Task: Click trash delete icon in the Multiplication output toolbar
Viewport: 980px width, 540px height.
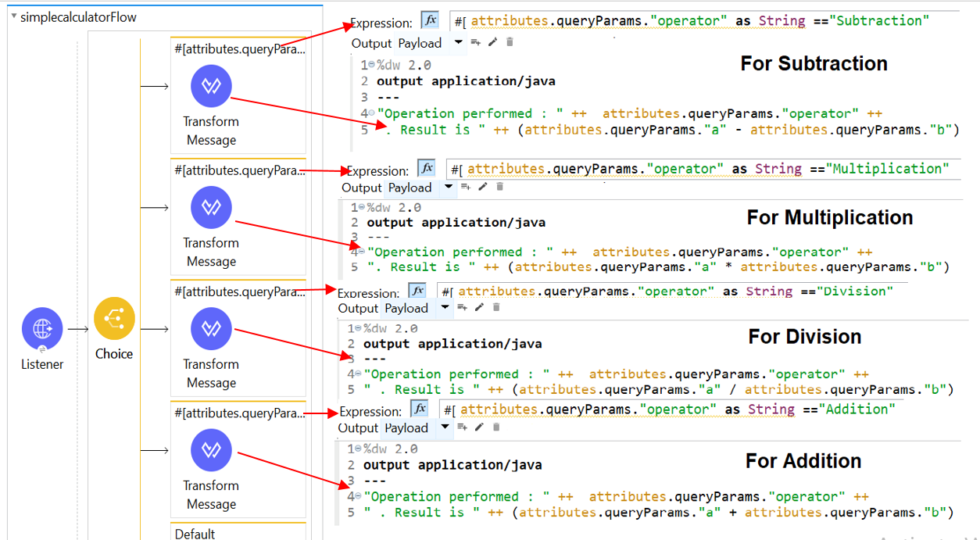Action: pyautogui.click(x=499, y=187)
